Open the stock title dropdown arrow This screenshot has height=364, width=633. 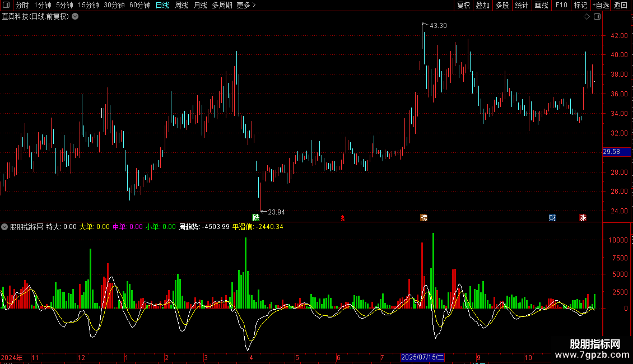coord(75,17)
